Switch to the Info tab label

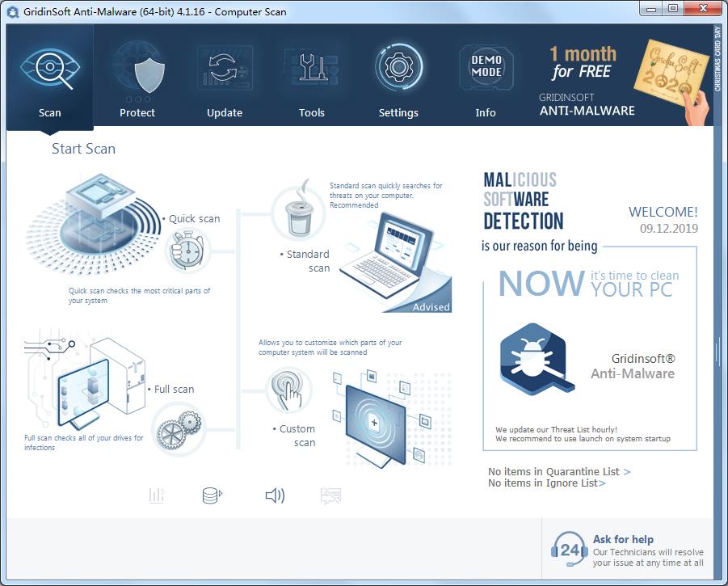tap(486, 113)
